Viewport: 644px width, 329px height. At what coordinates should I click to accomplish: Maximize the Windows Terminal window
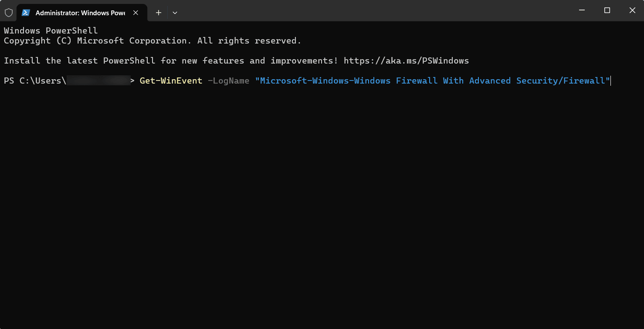607,10
